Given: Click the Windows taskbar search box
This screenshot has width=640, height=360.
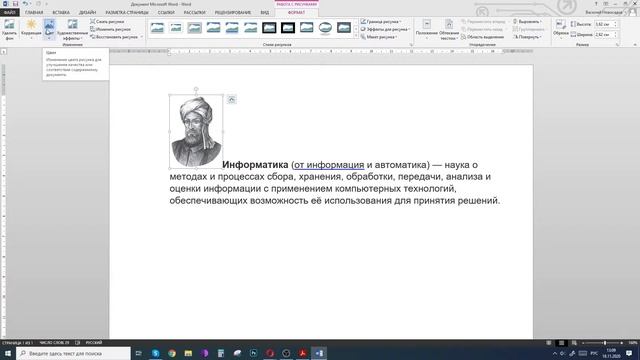Looking at the screenshot, I should pyautogui.click(x=73, y=353).
